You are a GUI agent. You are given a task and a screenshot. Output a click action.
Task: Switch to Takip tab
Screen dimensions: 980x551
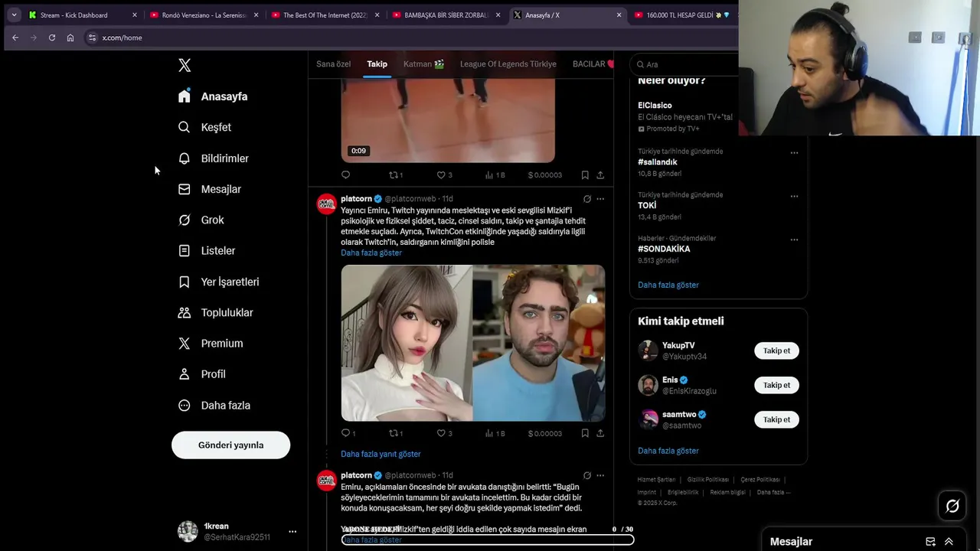[x=377, y=64]
